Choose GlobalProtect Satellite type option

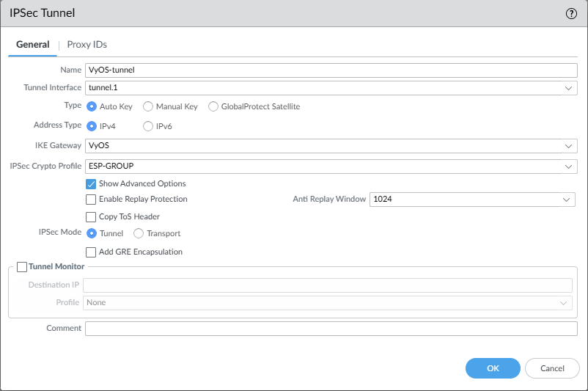(214, 106)
